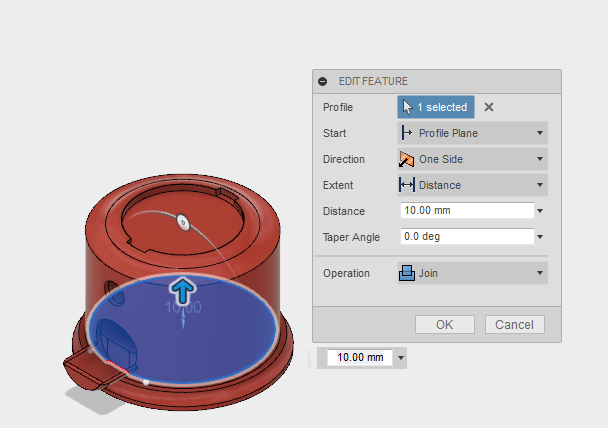
Task: Click the Operation label
Action: 346,273
